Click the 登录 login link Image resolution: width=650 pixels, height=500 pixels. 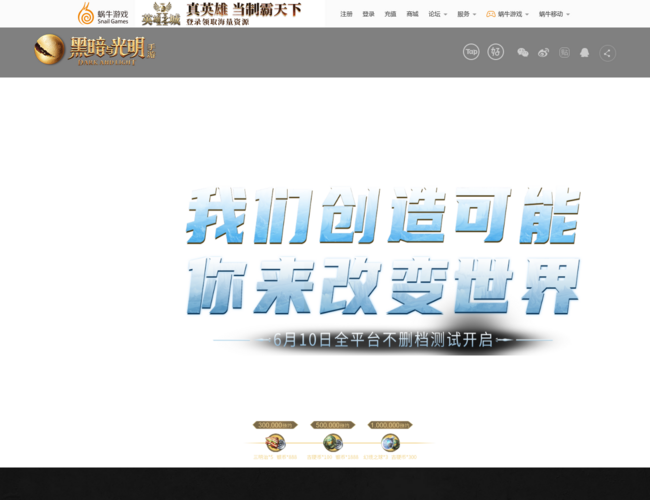[368, 14]
